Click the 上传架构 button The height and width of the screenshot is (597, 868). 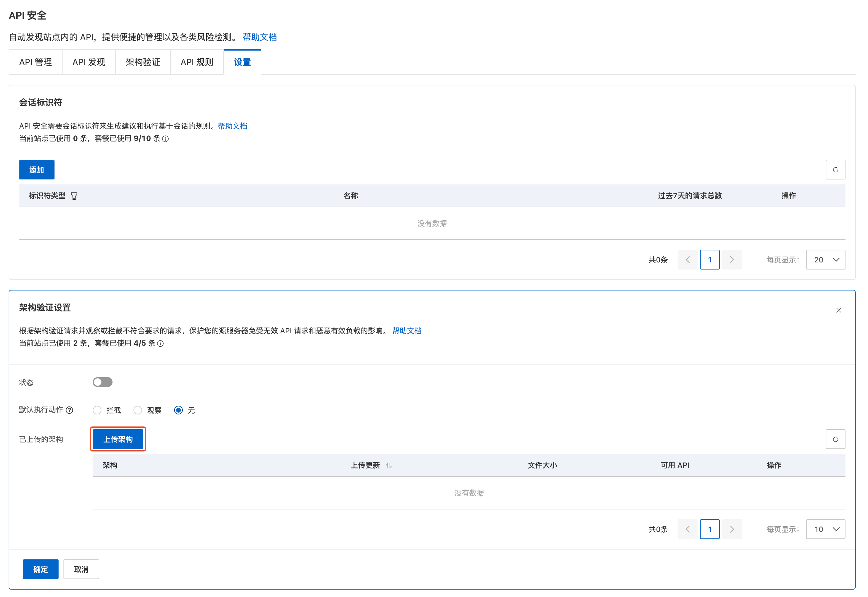(118, 439)
